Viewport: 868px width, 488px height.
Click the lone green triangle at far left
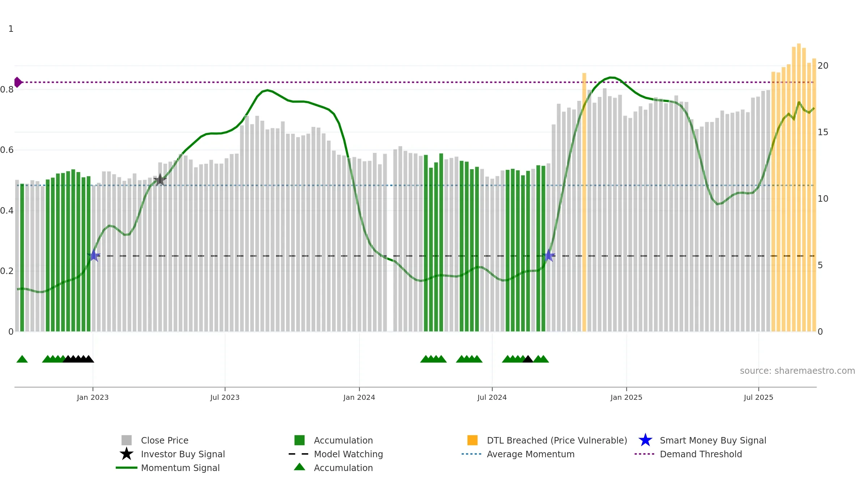(22, 359)
